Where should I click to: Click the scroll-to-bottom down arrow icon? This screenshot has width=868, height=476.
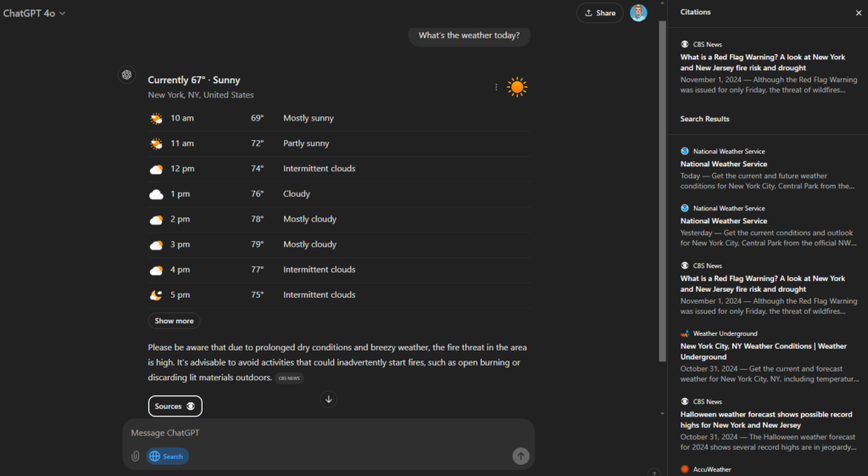tap(330, 399)
